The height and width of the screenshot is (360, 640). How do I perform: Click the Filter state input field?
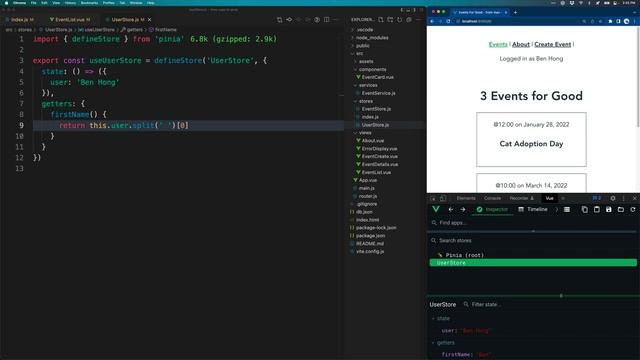(549, 304)
